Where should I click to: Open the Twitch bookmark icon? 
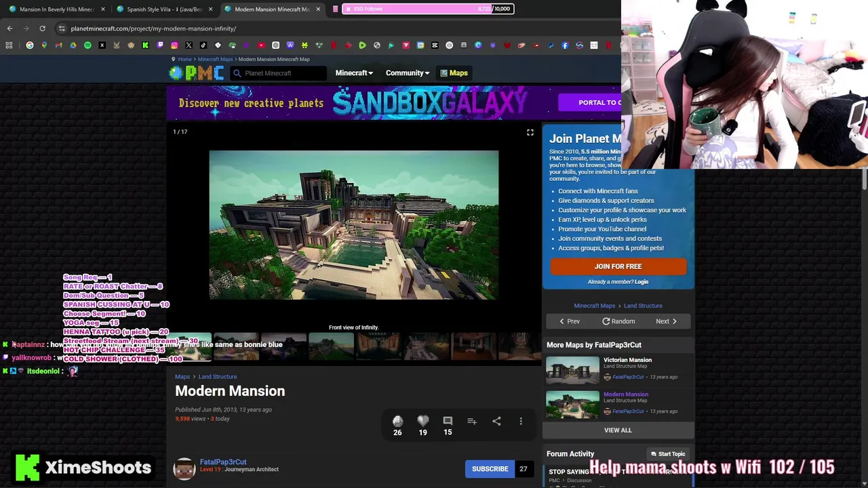tap(160, 45)
